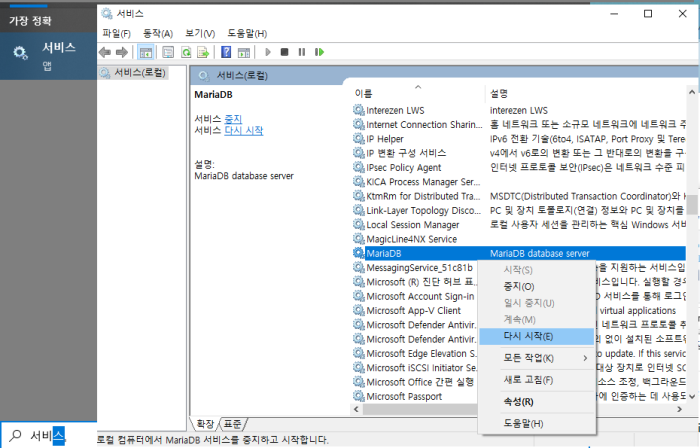Screen dimensions: 700x448
Task: Select the Microsoft App-V Client row
Action: click(413, 310)
